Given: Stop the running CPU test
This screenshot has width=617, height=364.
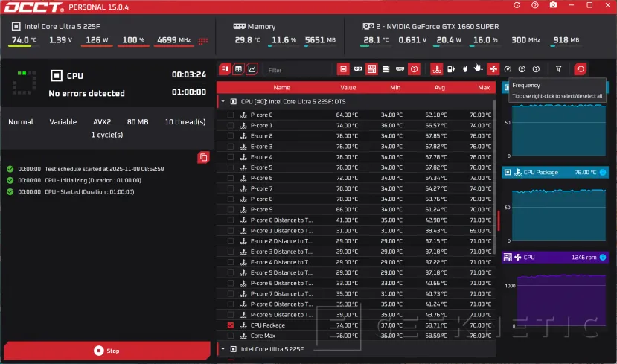Looking at the screenshot, I should (x=107, y=351).
